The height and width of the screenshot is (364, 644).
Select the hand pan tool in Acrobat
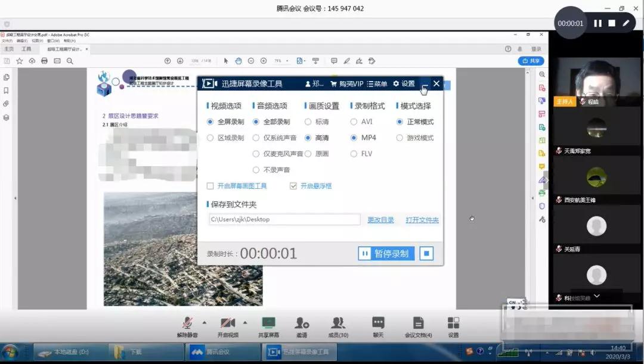239,61
